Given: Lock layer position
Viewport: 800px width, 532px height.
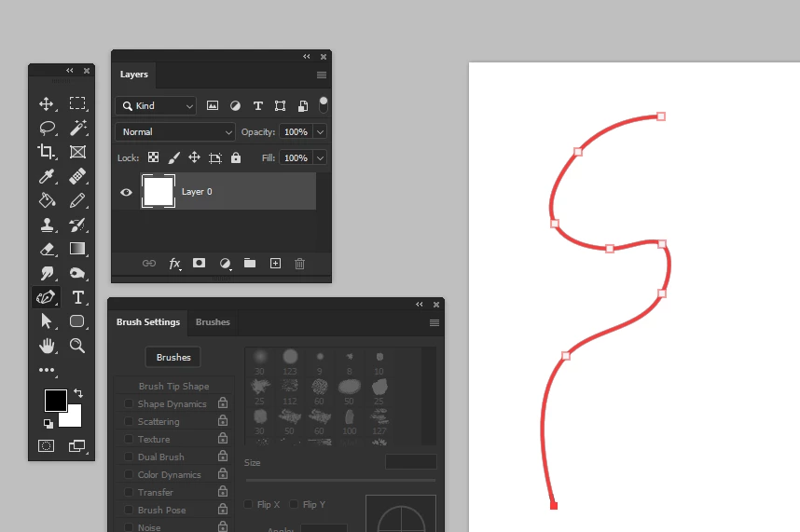Looking at the screenshot, I should pyautogui.click(x=194, y=157).
